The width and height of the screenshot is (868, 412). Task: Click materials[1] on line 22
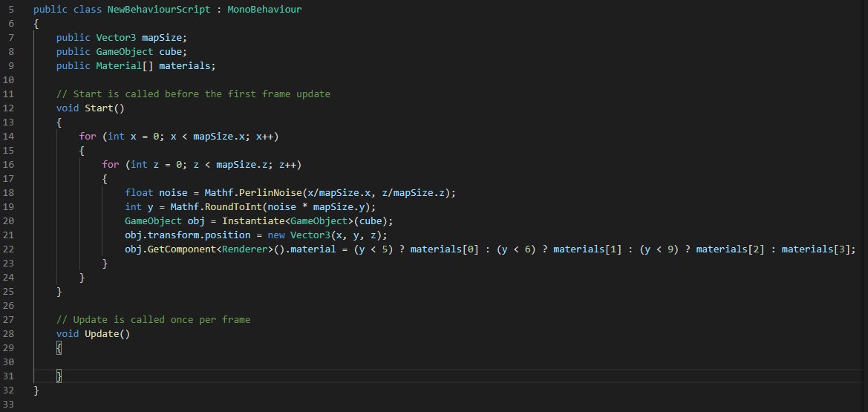coord(587,249)
